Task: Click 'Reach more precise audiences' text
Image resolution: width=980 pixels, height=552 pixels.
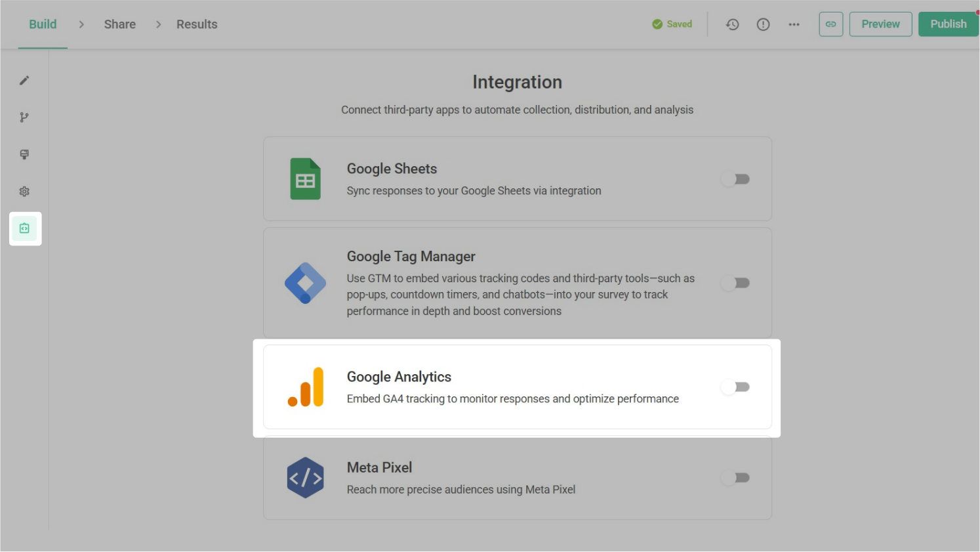Action: (461, 490)
